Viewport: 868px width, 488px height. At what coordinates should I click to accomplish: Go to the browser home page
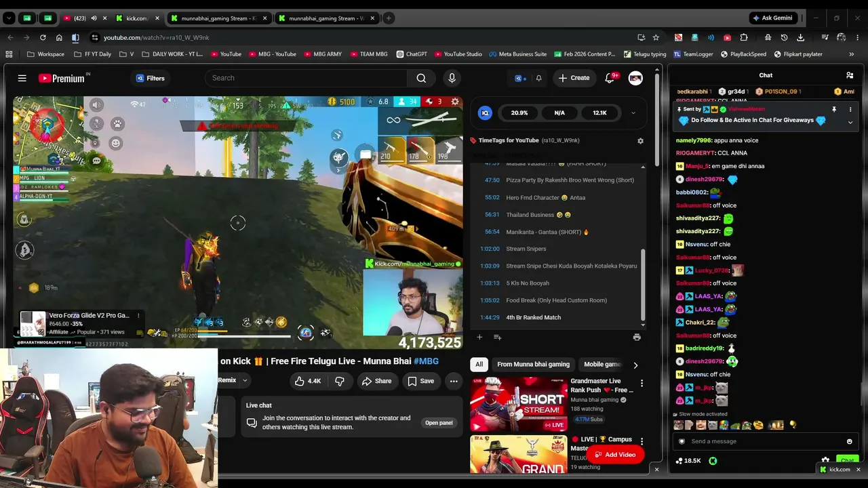59,37
